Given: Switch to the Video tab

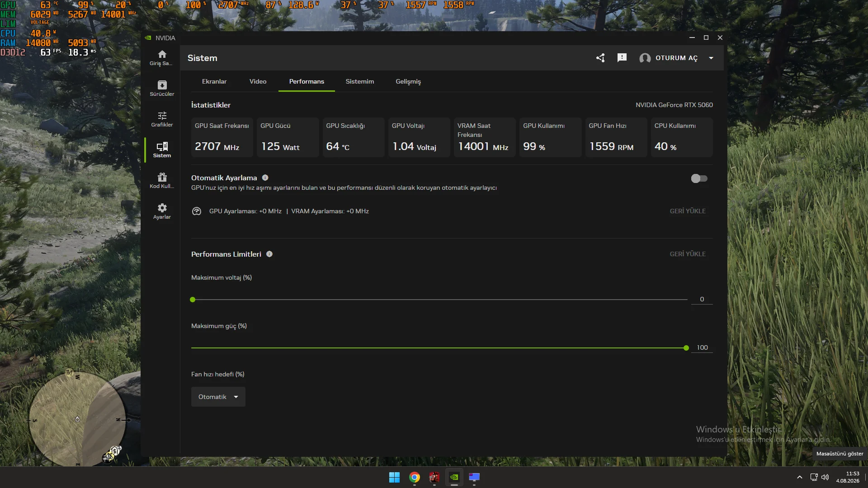Looking at the screenshot, I should (x=258, y=81).
